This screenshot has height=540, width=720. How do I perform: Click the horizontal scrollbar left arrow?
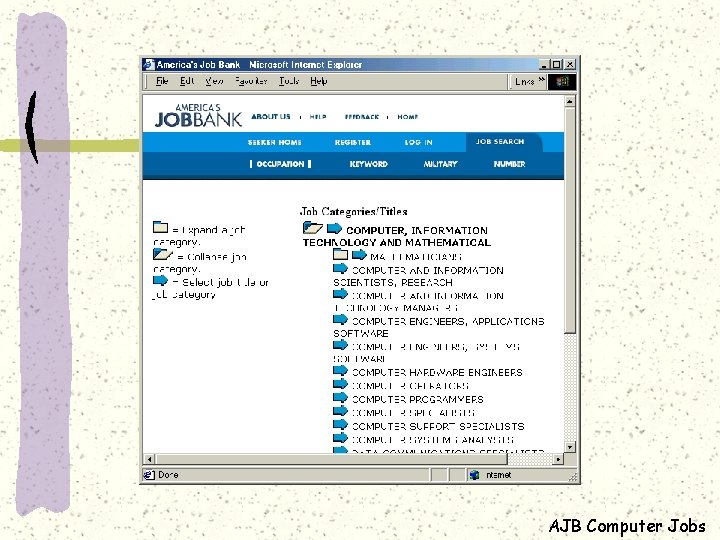149,459
